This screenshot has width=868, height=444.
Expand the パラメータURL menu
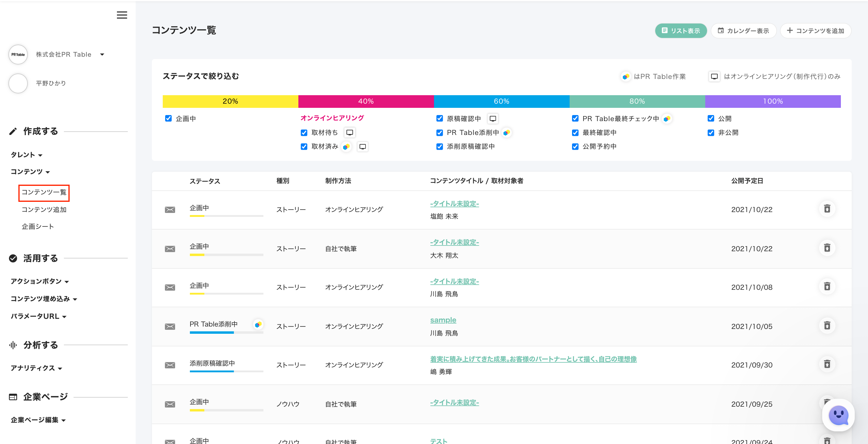pyautogui.click(x=38, y=316)
